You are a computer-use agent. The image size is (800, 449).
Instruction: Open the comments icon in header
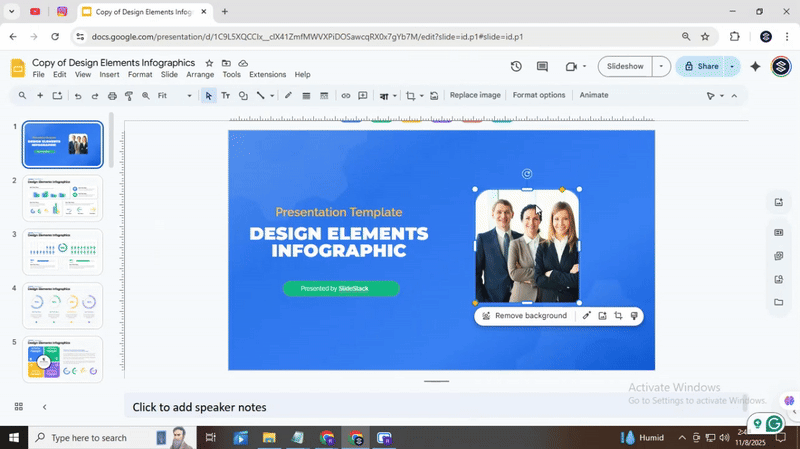[542, 66]
